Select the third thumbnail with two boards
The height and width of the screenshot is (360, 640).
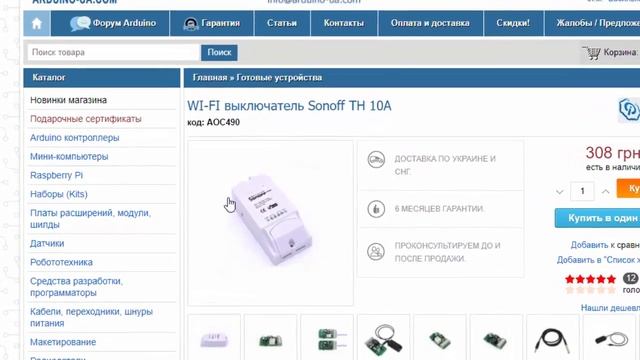[x=327, y=339]
